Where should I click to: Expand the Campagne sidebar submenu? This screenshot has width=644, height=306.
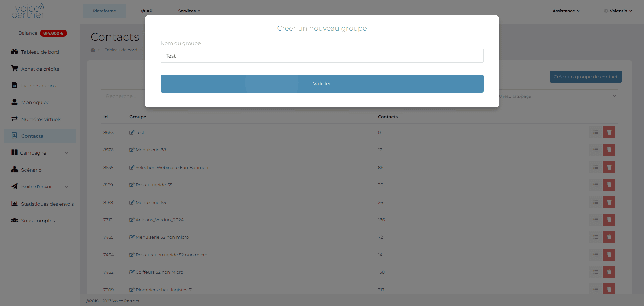click(x=40, y=153)
